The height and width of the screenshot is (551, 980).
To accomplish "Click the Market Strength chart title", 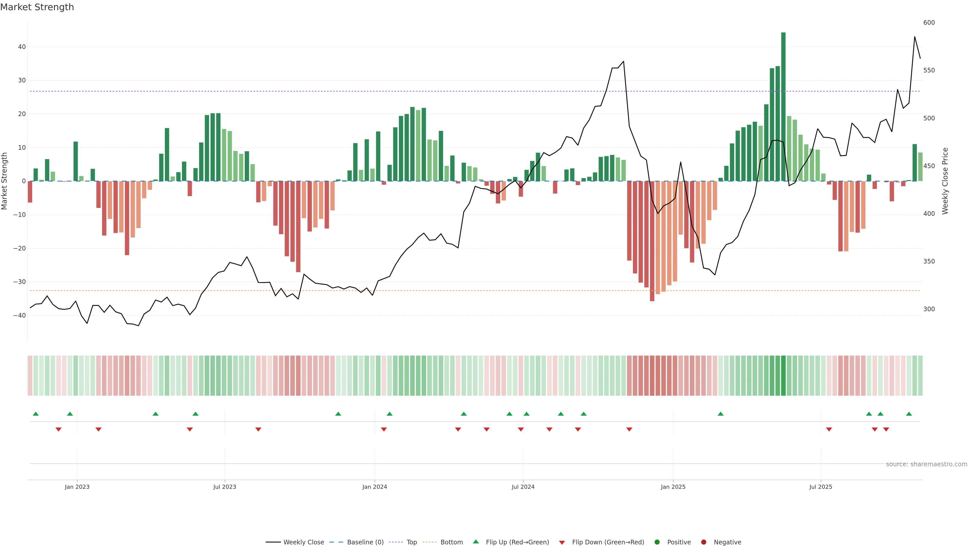I will (37, 7).
